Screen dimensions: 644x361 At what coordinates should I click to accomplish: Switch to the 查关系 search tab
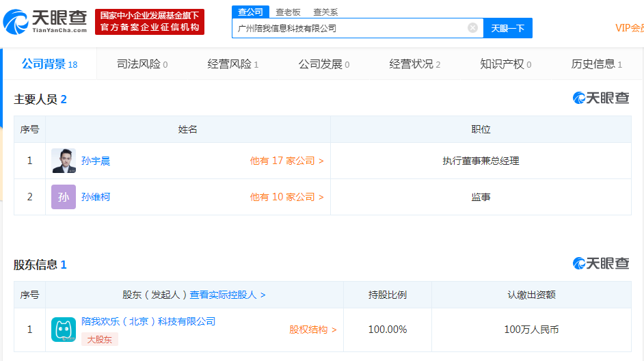(325, 12)
